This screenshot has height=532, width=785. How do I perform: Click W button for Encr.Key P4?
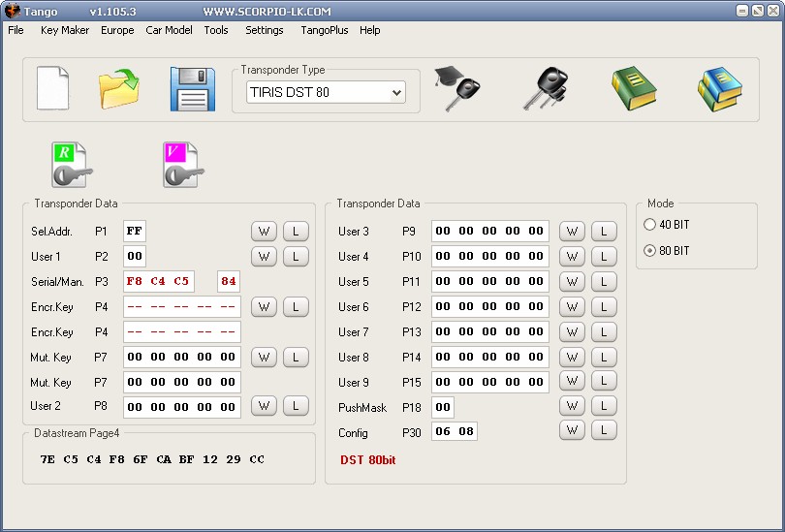point(264,307)
